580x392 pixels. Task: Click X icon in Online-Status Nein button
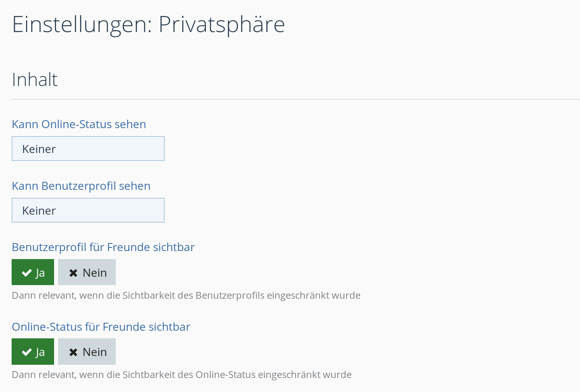click(73, 352)
